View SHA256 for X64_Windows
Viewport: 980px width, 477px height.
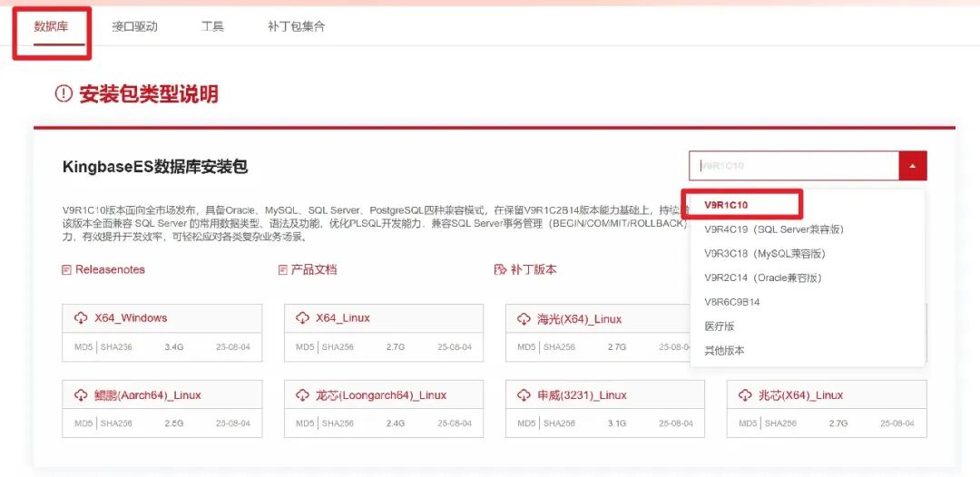click(116, 347)
